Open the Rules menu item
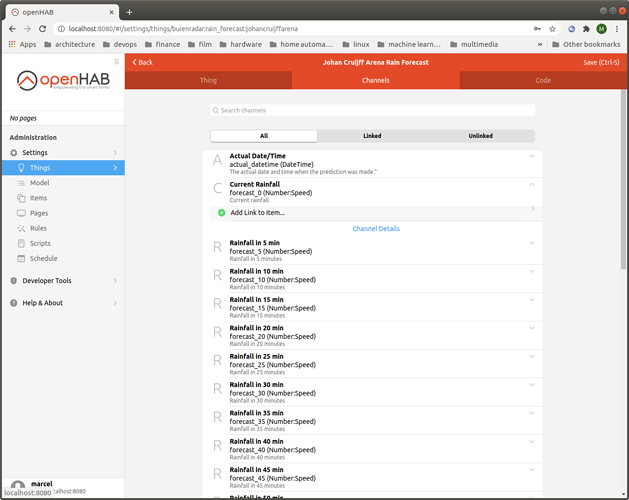 pyautogui.click(x=63, y=228)
